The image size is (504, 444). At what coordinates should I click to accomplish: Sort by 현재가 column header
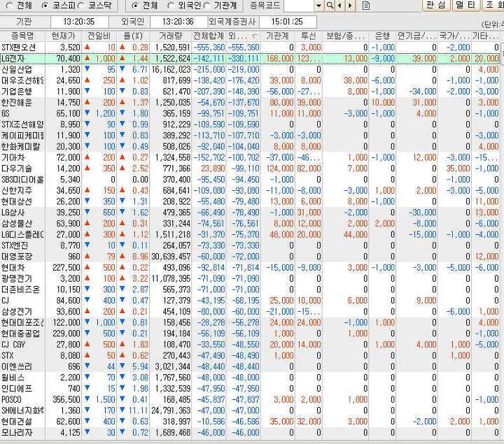pyautogui.click(x=63, y=36)
